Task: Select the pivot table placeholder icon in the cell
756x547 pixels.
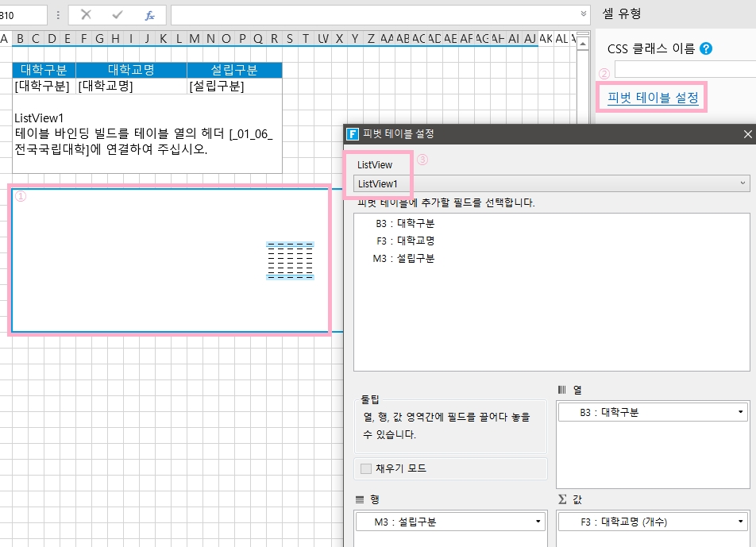Action: (x=290, y=260)
